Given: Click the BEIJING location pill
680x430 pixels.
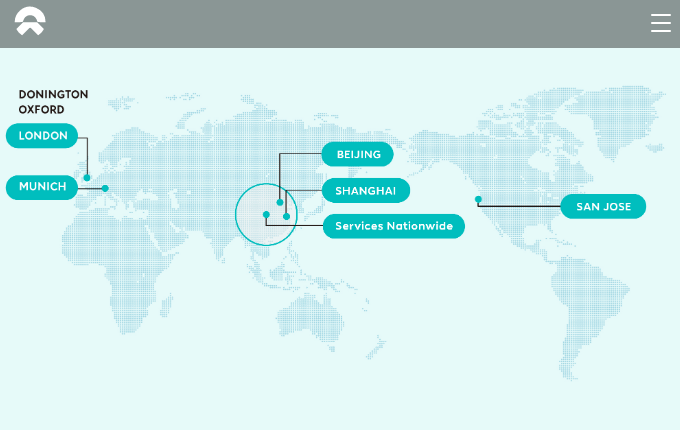Looking at the screenshot, I should tap(358, 154).
